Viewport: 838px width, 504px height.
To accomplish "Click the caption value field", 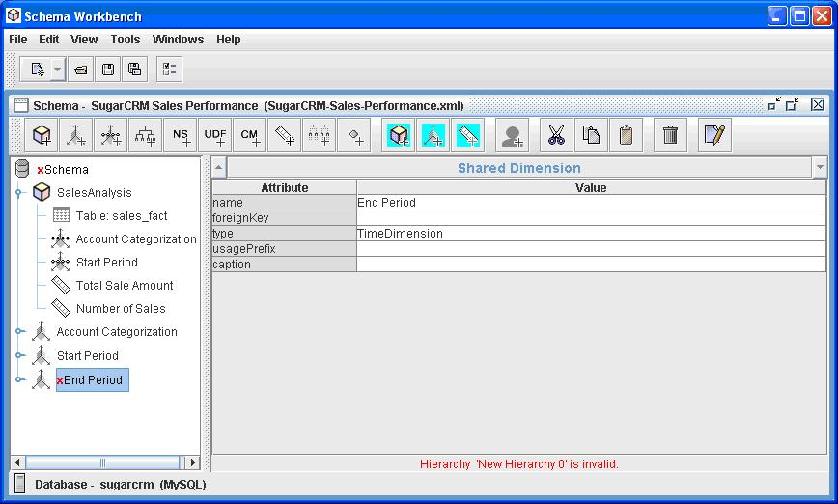I will [x=591, y=265].
